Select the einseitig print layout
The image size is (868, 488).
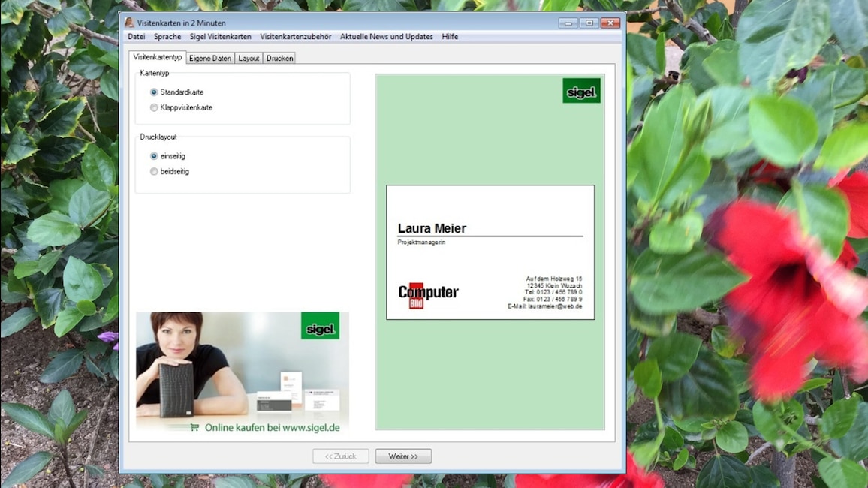tap(154, 156)
